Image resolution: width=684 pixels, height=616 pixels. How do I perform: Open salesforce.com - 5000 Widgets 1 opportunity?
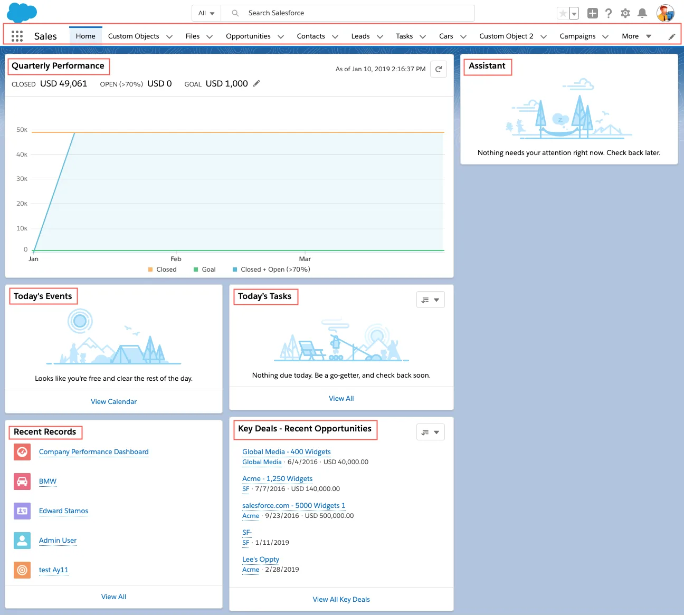click(294, 506)
